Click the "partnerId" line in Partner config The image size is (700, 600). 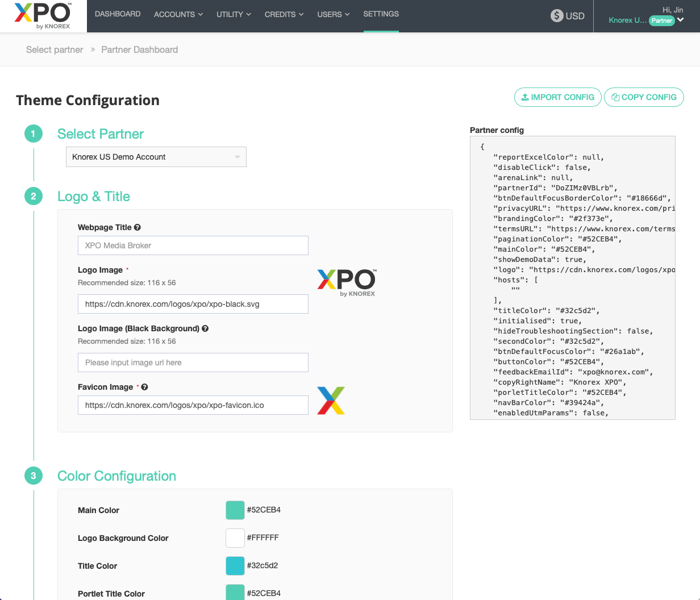pyautogui.click(x=556, y=188)
